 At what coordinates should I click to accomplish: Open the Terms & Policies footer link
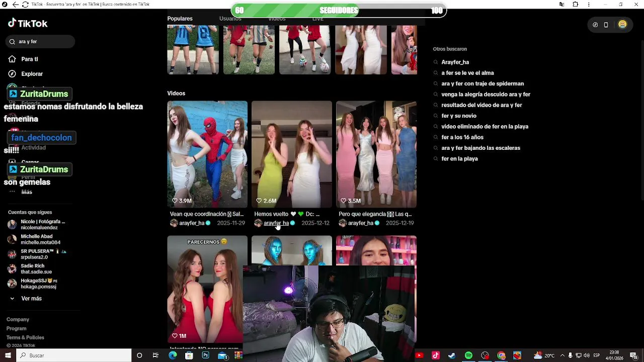pyautogui.click(x=25, y=338)
